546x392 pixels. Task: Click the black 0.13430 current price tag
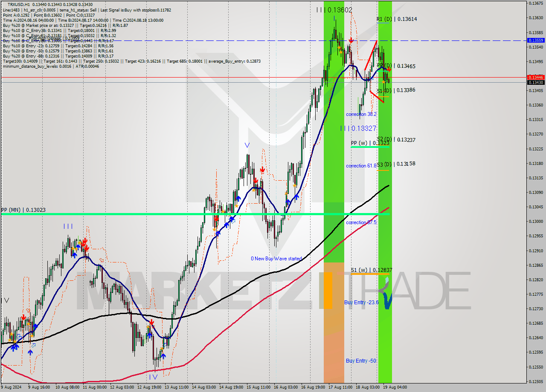[536, 82]
